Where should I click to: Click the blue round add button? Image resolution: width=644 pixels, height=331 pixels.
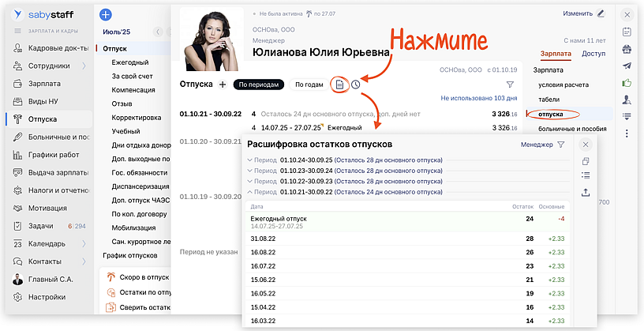106,14
